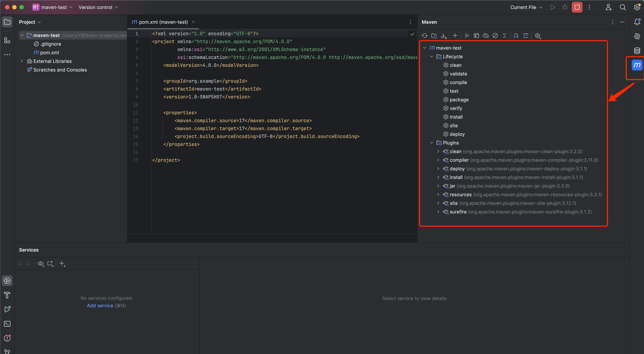Close the pom.xml editor tab
Image resolution: width=644 pixels, height=354 pixels.
point(193,22)
